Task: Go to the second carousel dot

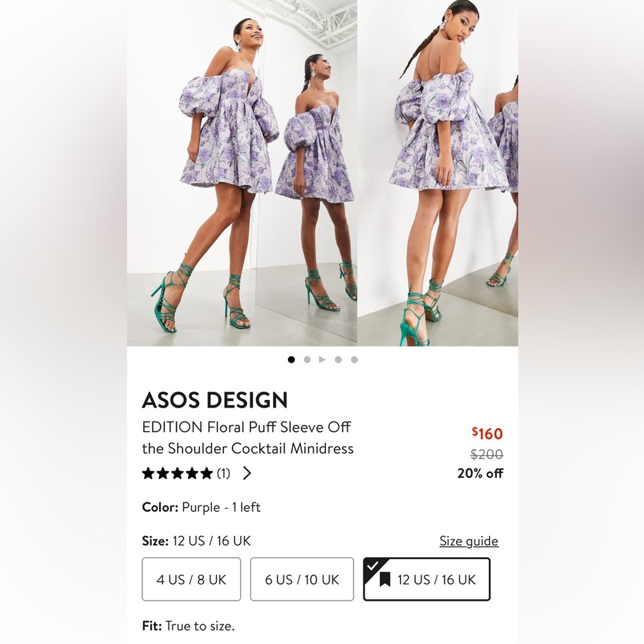Action: (307, 360)
